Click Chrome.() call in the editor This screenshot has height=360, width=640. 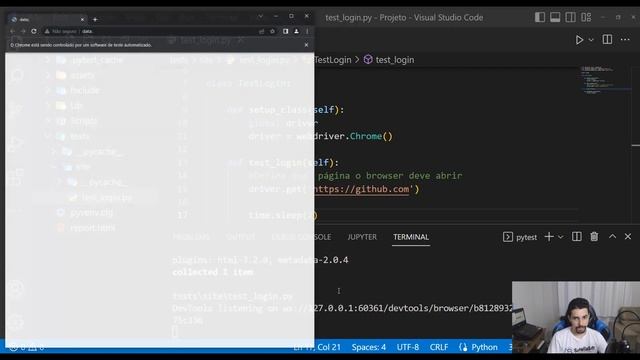371,136
